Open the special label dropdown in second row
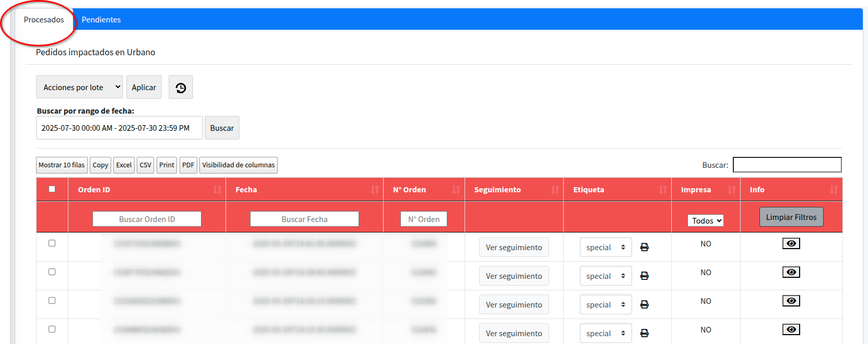 pyautogui.click(x=605, y=276)
